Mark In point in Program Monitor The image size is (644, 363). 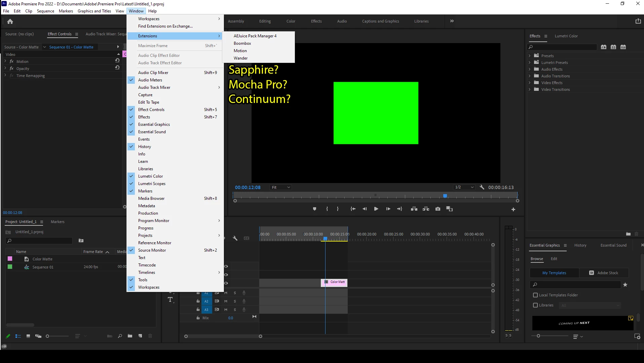coord(327,209)
